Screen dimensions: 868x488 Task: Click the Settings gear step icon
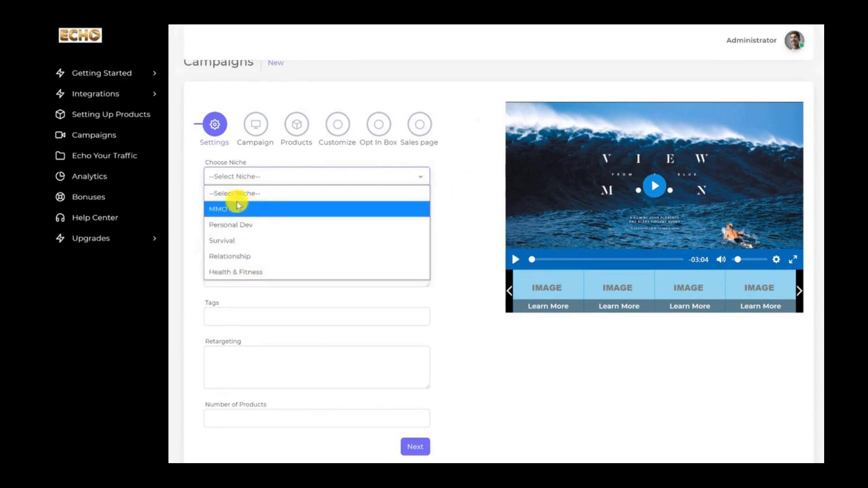coord(215,124)
